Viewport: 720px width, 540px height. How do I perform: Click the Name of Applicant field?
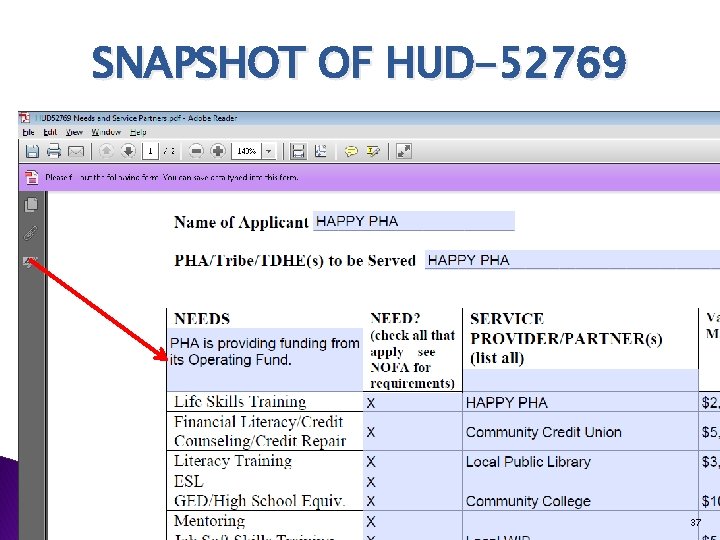[414, 221]
